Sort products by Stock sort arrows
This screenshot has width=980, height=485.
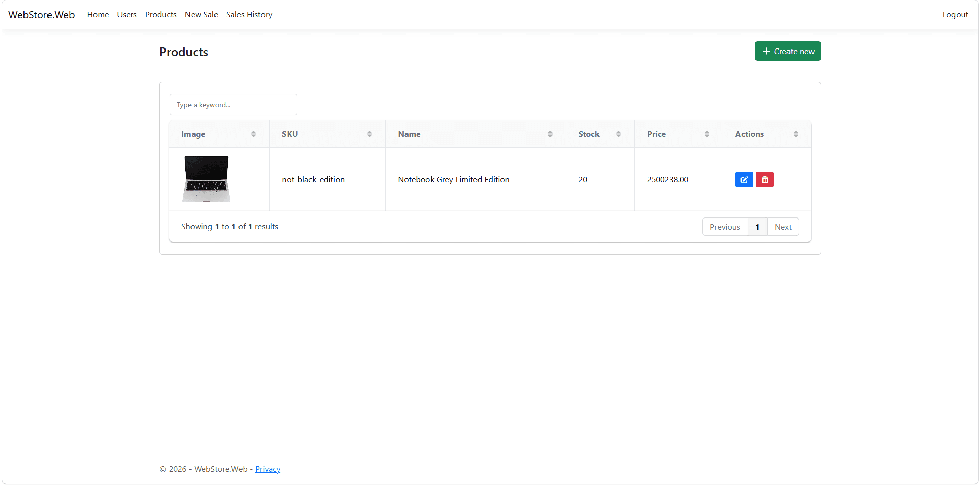618,134
